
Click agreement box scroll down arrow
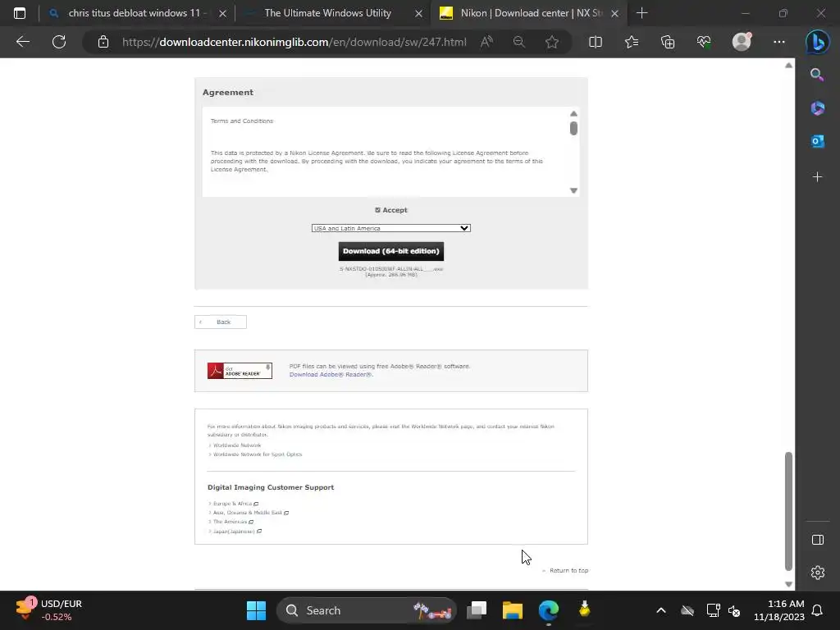(573, 190)
